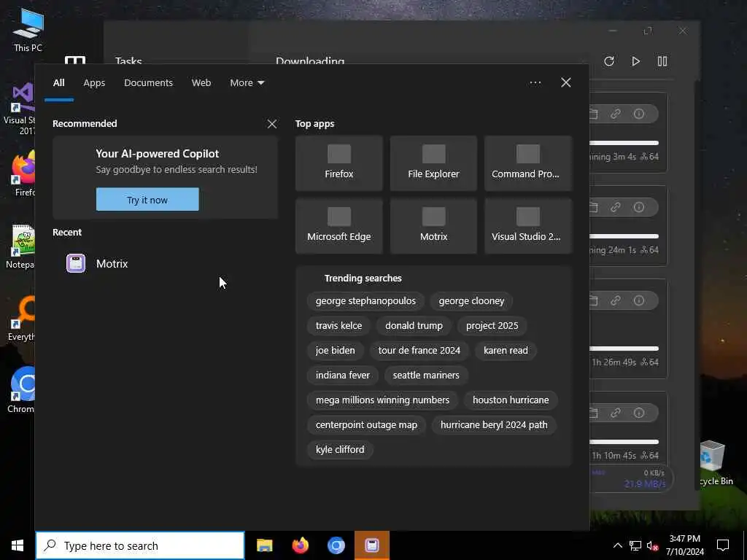The height and width of the screenshot is (560, 747).
Task: Copy link of the 1h 10m 45s download
Action: click(616, 413)
